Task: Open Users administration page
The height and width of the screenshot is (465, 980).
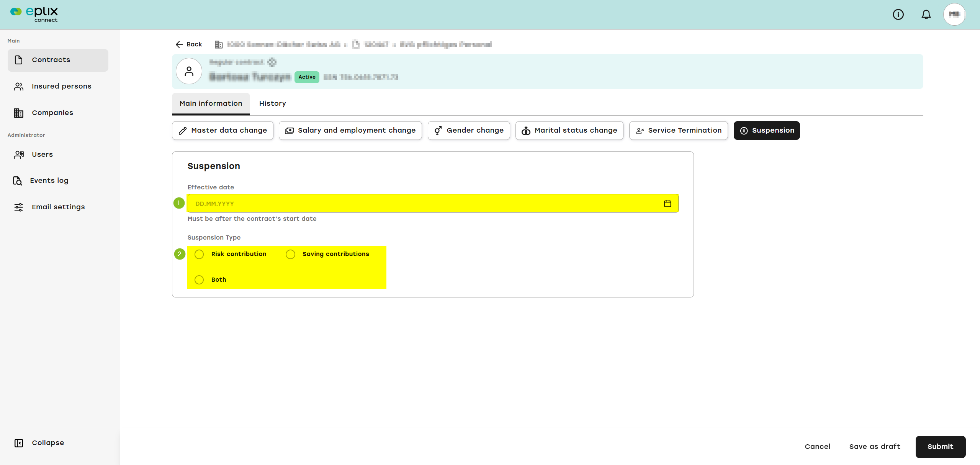Action: pyautogui.click(x=58, y=154)
